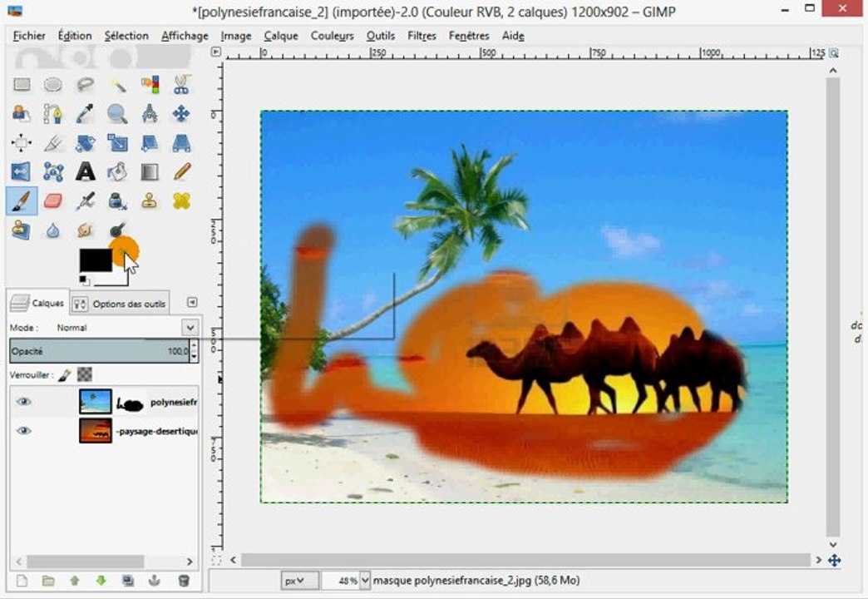Screen dimensions: 868x599
Task: Toggle the lock alpha channel checkerboard icon
Action: (84, 375)
